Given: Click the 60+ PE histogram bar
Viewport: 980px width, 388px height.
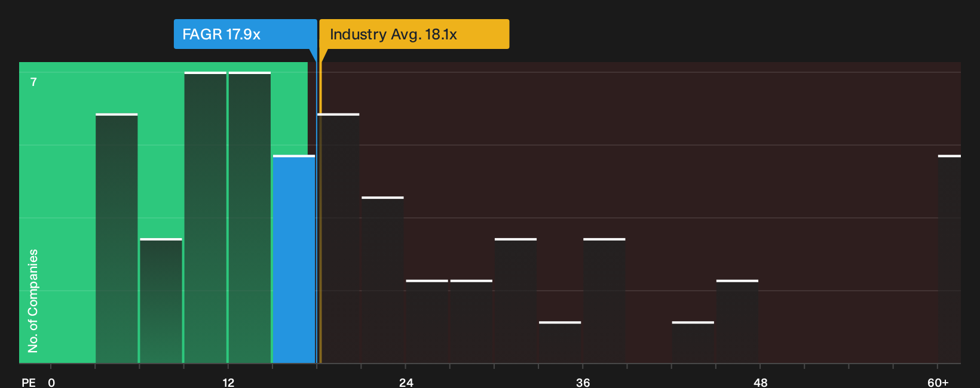Looking at the screenshot, I should [x=950, y=259].
